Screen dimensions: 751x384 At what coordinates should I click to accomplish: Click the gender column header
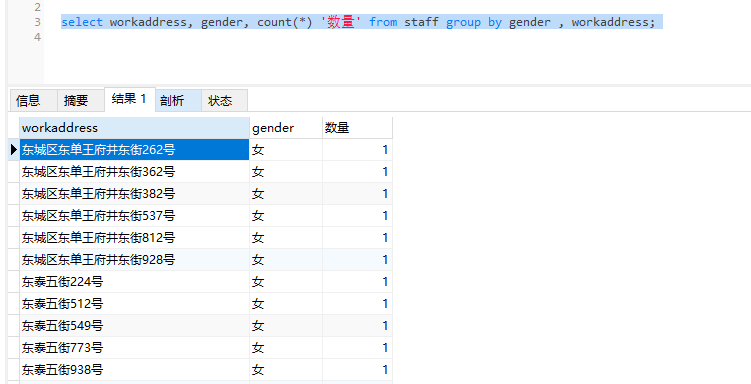(286, 128)
